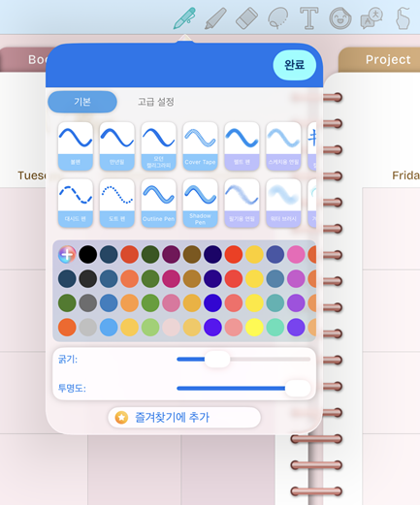Viewport: 420px width, 505px height.
Task: Click the 굵기 thickness slider handle
Action: 217,359
